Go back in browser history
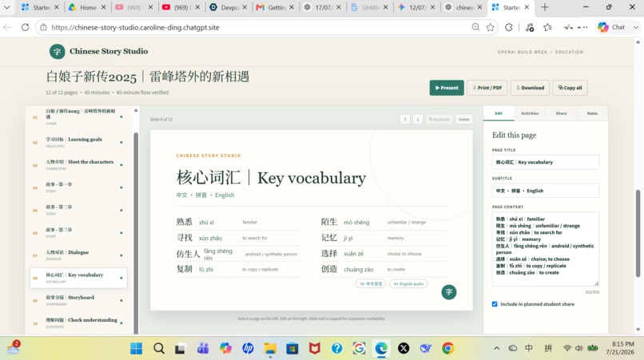Viewport: 644px width, 360px height. (x=7, y=27)
